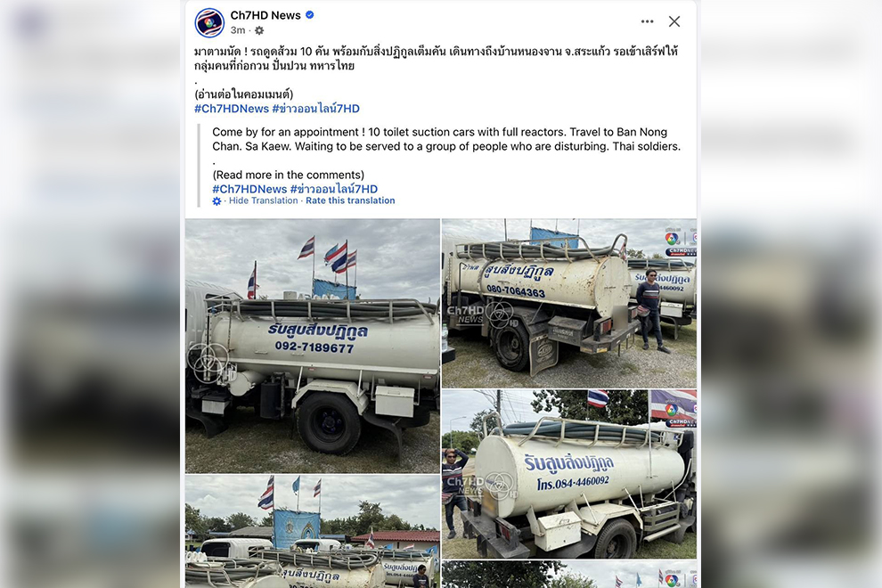Screen dimensions: 882x588
Task: Open #Ch7HDNews hashtag in translated text
Action: click(249, 189)
